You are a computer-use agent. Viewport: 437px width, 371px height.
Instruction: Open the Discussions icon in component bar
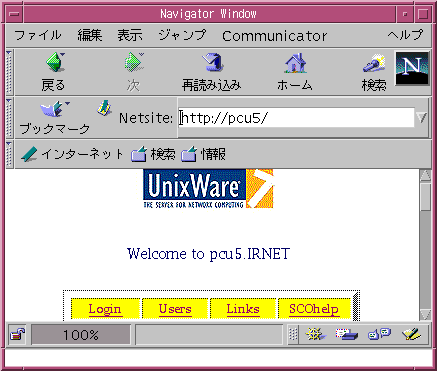click(379, 334)
